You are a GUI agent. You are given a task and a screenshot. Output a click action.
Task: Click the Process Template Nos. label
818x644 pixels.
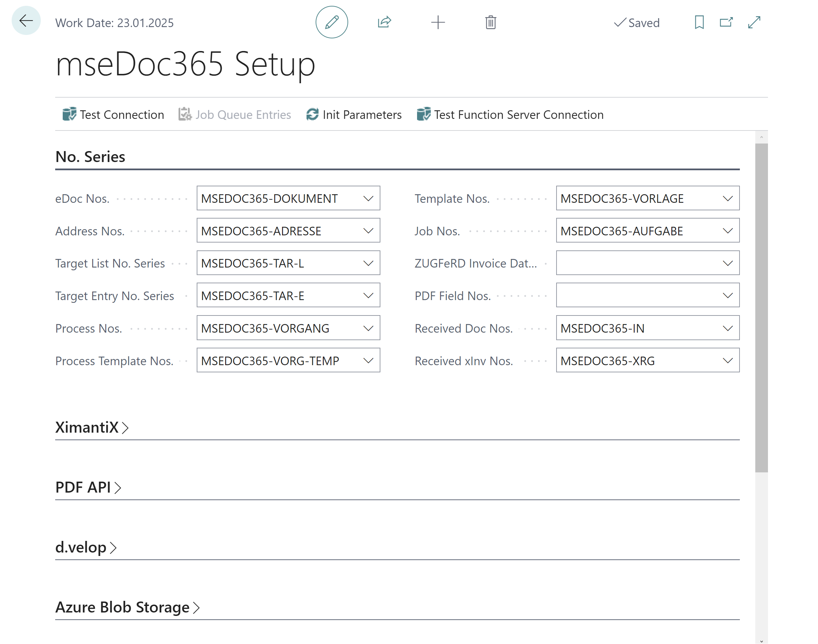click(x=114, y=360)
